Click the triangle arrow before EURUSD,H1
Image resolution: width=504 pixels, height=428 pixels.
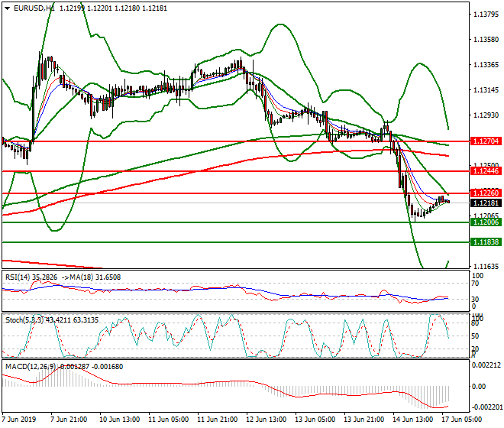[x=6, y=7]
